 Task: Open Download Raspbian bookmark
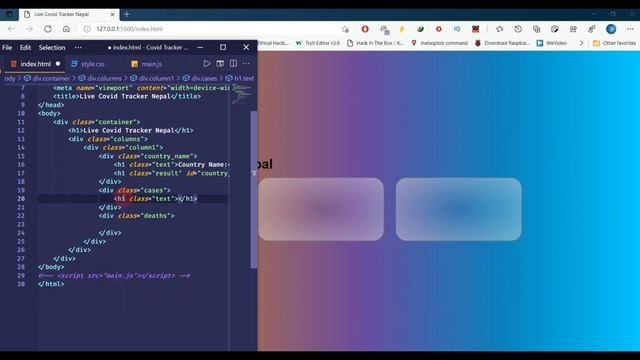502,43
